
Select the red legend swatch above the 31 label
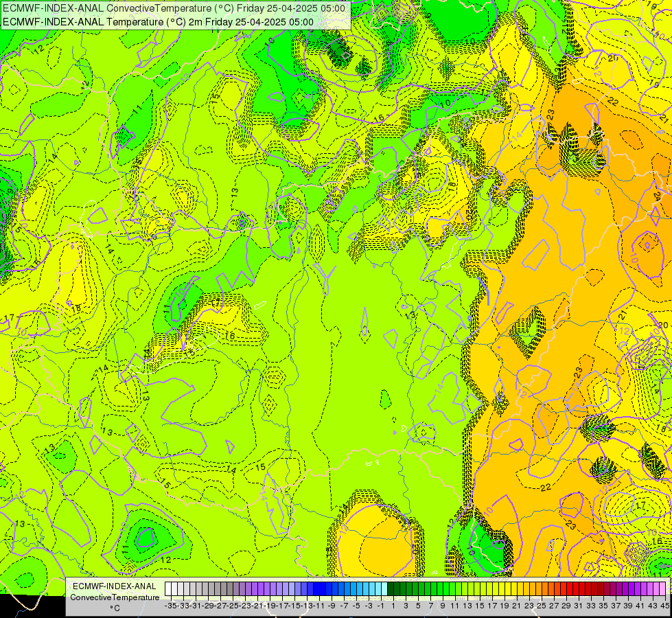(x=576, y=588)
